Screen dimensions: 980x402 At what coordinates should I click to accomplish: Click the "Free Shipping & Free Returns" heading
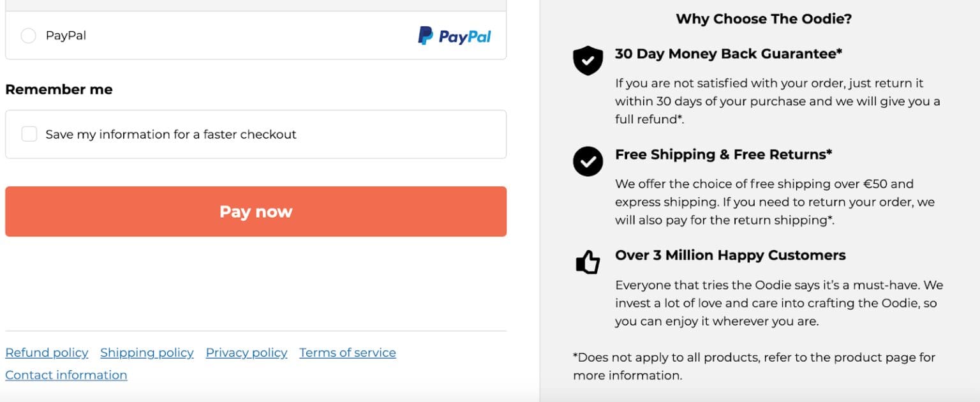pos(722,154)
